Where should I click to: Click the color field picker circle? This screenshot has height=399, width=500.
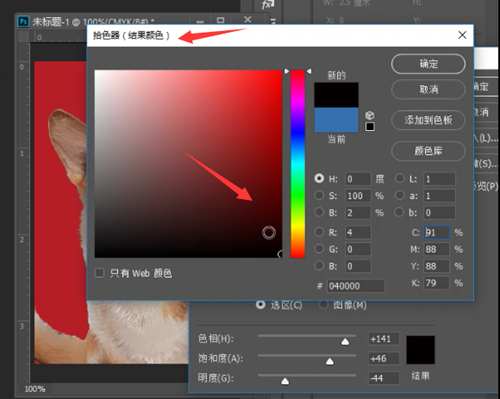(x=269, y=233)
